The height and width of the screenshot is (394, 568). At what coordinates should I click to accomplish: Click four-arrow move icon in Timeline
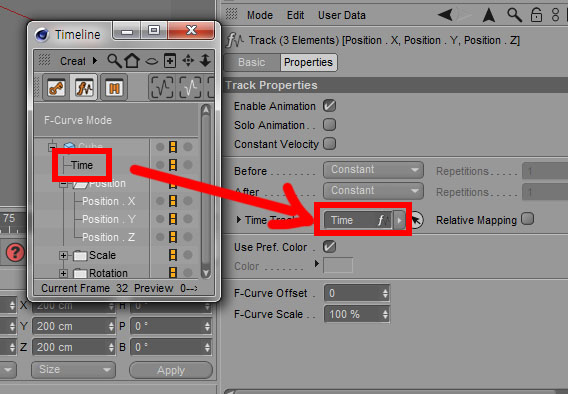188,60
